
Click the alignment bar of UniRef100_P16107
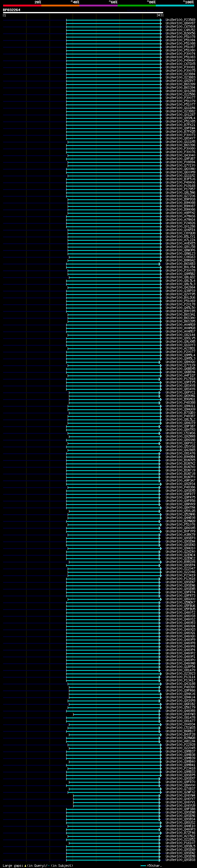pyautogui.click(x=115, y=843)
